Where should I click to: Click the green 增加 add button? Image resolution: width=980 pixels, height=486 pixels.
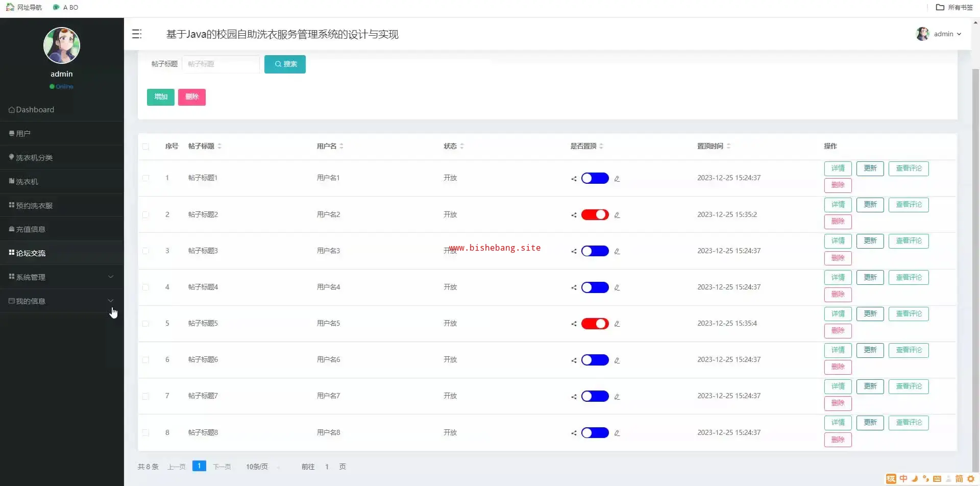[161, 97]
